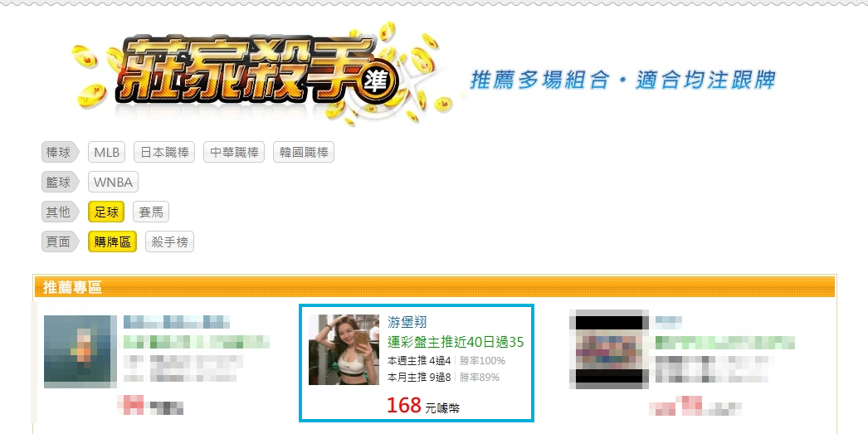Toggle the highlighted 購牌區 page button
The height and width of the screenshot is (434, 868).
[112, 242]
